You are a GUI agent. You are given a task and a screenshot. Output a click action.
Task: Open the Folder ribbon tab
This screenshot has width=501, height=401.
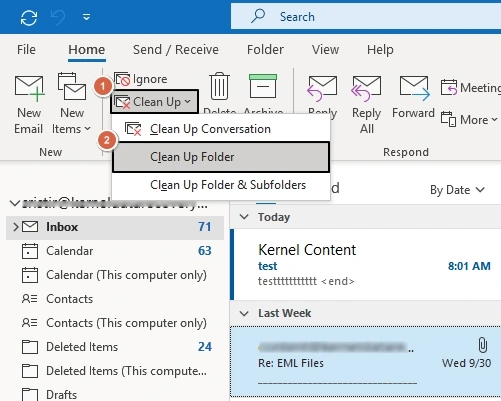(x=265, y=50)
